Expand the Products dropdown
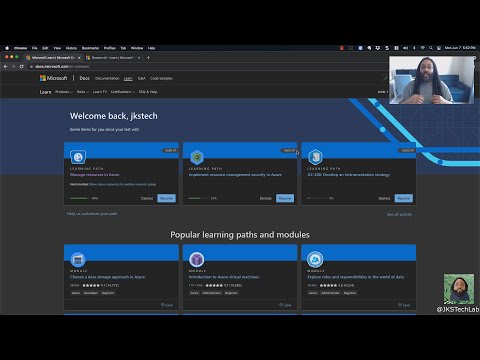Viewport: 480px width, 360px height. (63, 92)
